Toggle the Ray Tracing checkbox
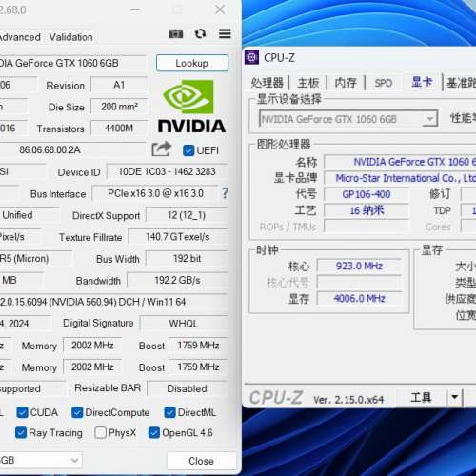Viewport: 476px width, 476px height. [x=21, y=433]
